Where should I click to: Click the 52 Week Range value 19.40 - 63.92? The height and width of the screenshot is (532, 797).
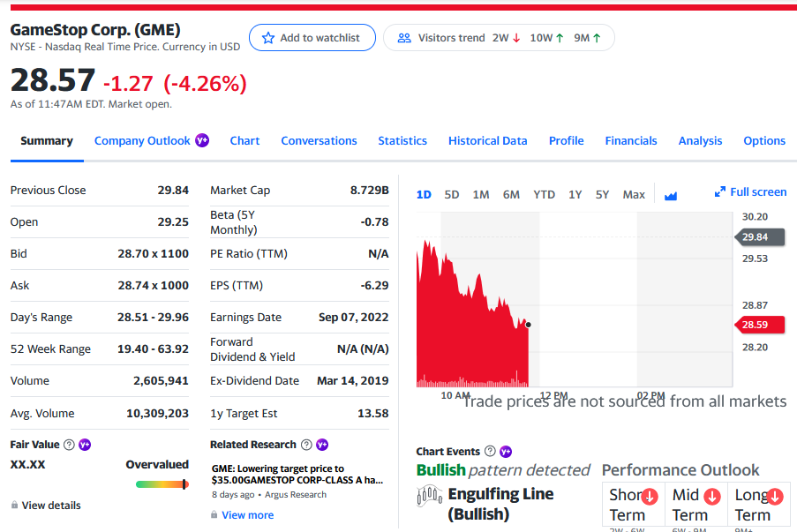pos(153,349)
